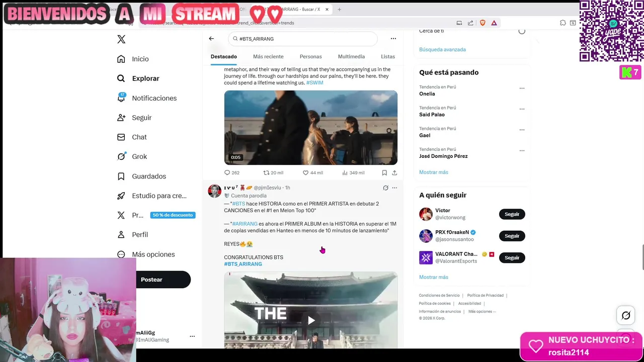Switch to Multimedia tab

click(351, 56)
